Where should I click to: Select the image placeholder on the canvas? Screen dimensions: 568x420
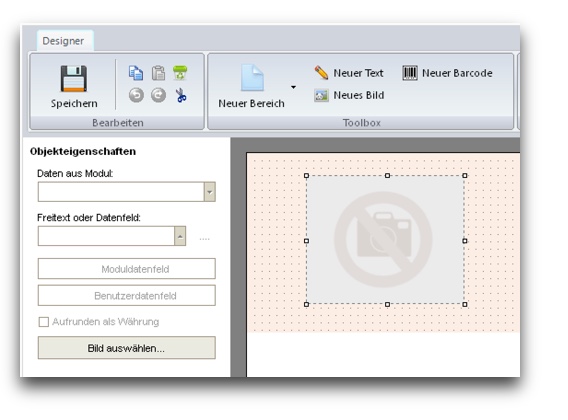385,240
